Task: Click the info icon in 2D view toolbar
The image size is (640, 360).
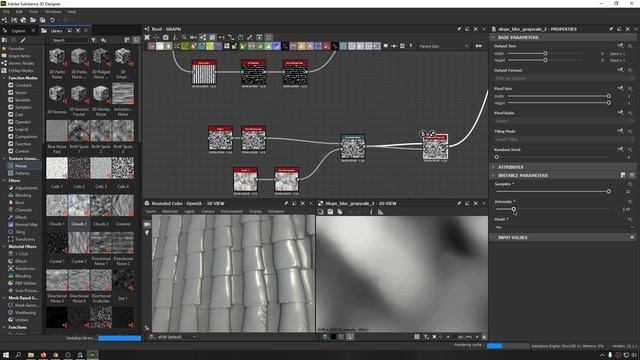Action: 371,211
